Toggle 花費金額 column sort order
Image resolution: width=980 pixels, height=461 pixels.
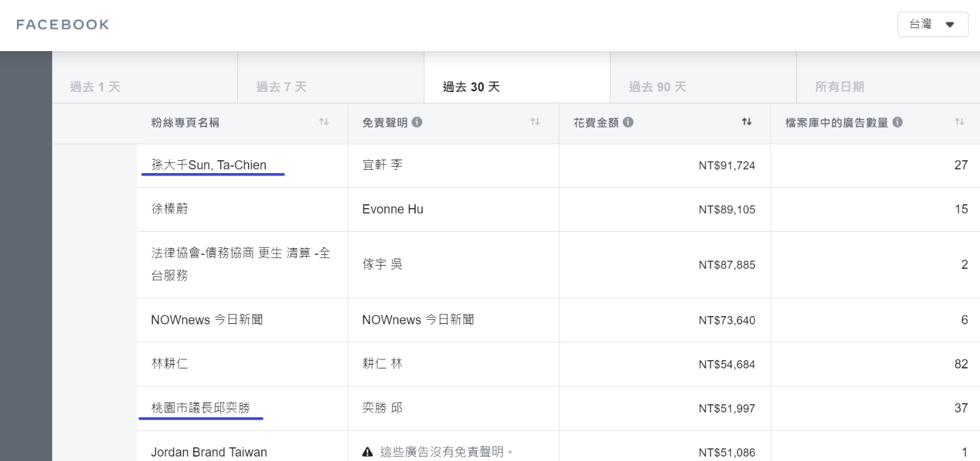pyautogui.click(x=746, y=122)
